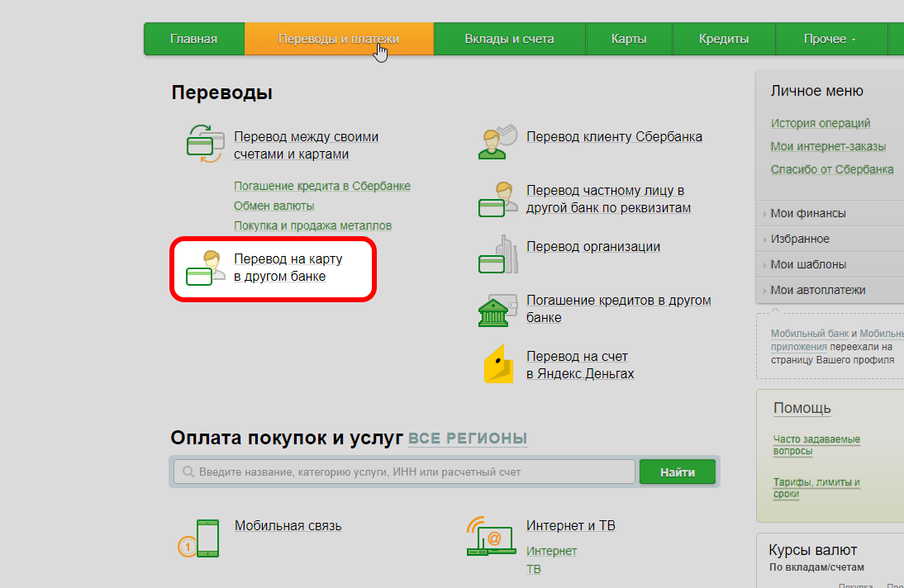Open История операций link
This screenshot has width=904, height=588.
click(x=820, y=123)
